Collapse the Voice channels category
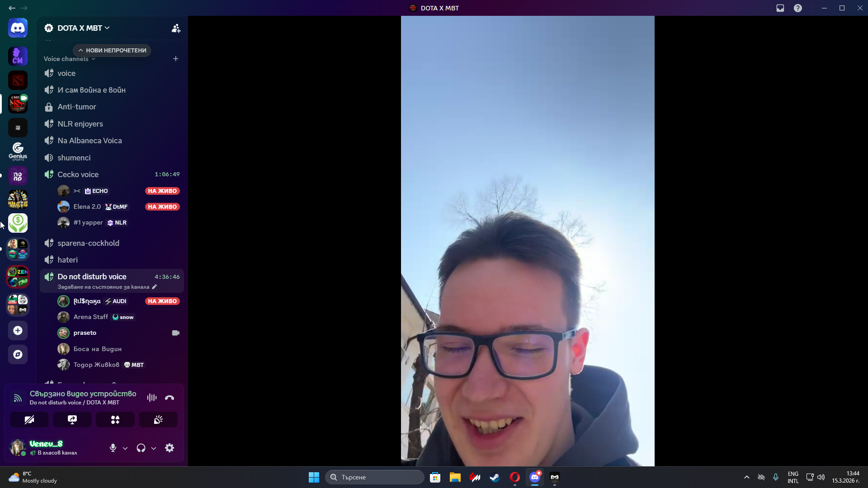 (x=70, y=59)
